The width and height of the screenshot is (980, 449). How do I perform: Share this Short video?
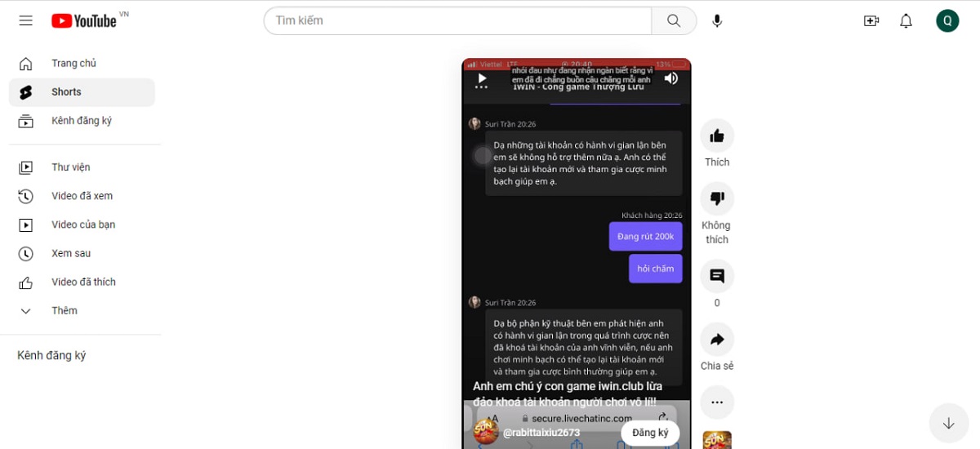click(x=717, y=339)
